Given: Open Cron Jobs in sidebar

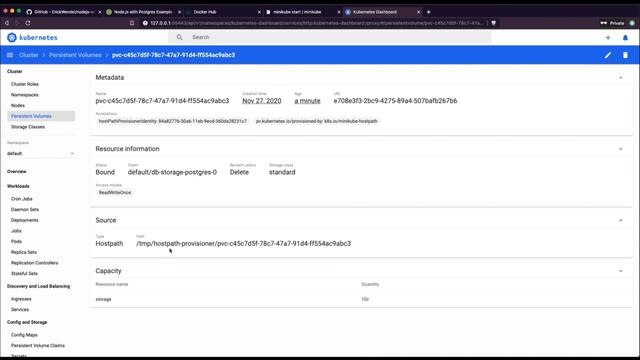Looking at the screenshot, I should click(22, 199).
